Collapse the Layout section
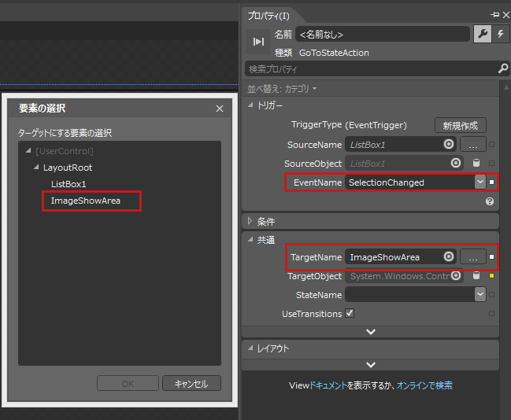 click(x=250, y=348)
